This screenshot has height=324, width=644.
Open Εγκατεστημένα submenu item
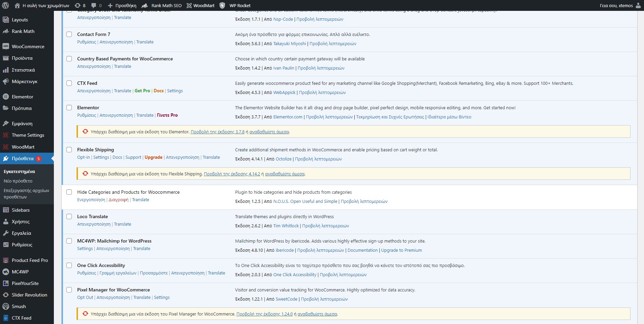pyautogui.click(x=19, y=171)
